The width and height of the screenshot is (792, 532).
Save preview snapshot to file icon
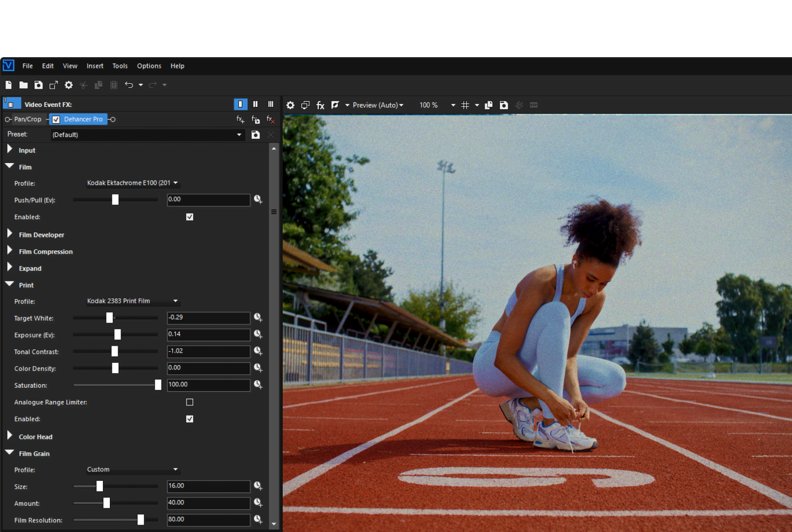(x=504, y=105)
